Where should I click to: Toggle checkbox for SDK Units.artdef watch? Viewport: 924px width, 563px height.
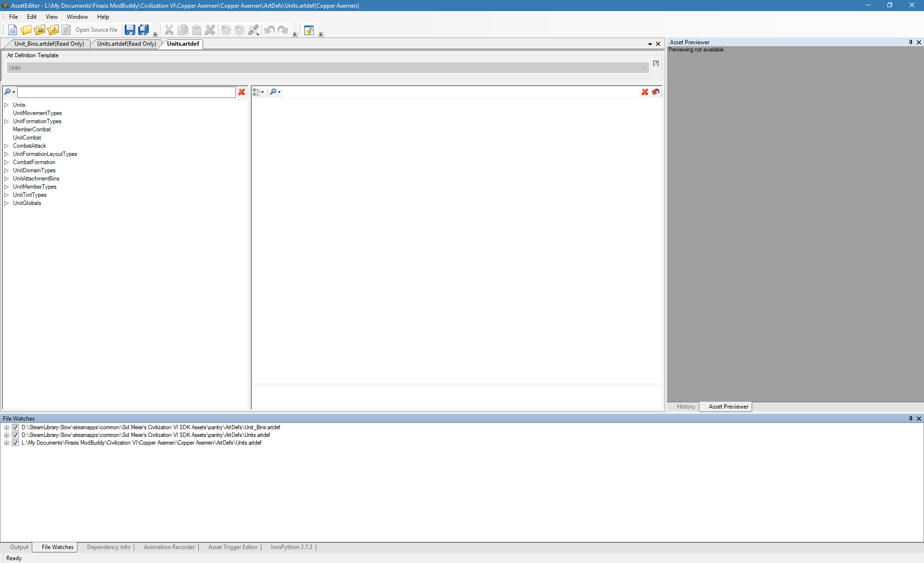[15, 435]
